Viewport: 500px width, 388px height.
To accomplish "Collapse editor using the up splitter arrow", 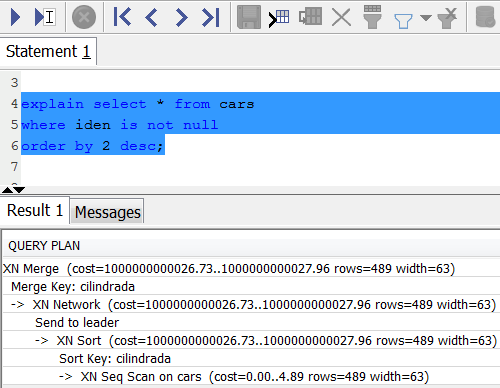I will (7, 190).
